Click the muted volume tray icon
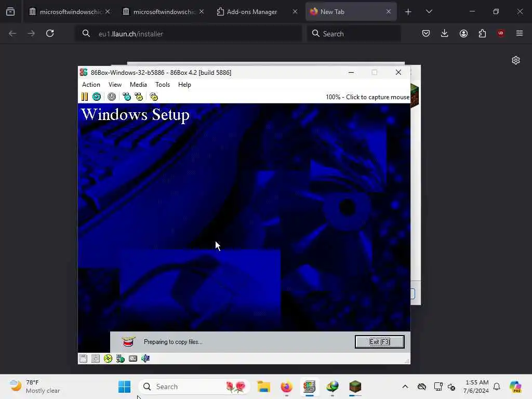 coord(451,387)
